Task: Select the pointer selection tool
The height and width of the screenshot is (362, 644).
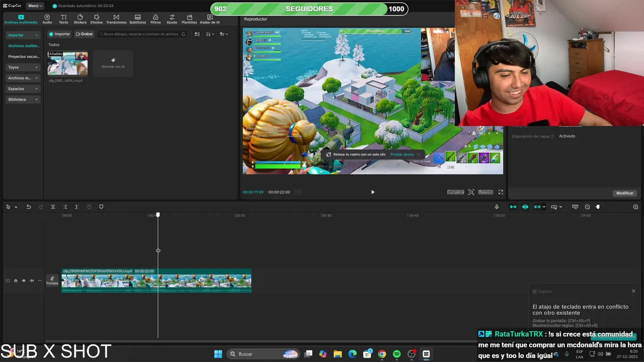Action: [8, 207]
